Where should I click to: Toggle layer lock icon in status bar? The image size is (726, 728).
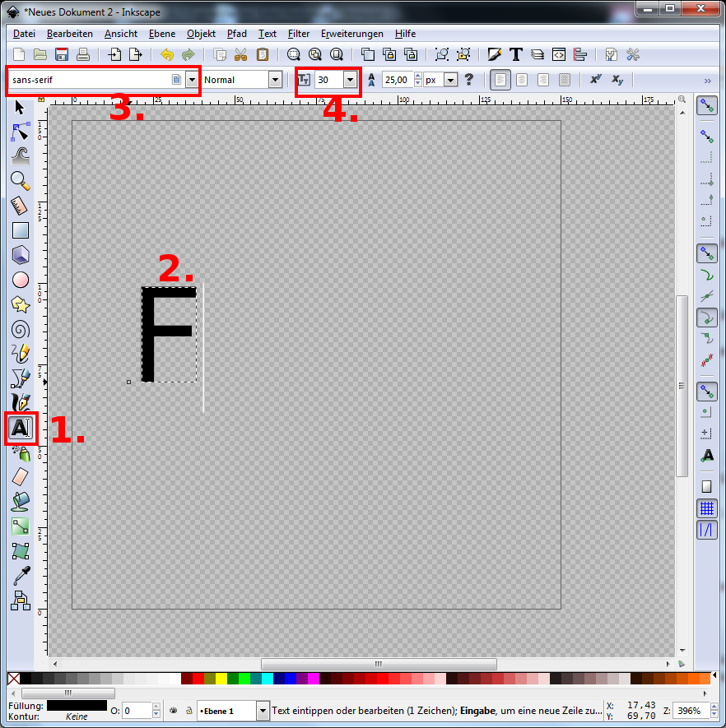(x=188, y=711)
